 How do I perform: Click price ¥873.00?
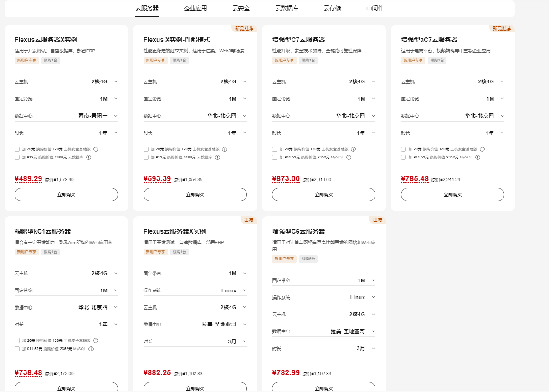click(x=286, y=179)
